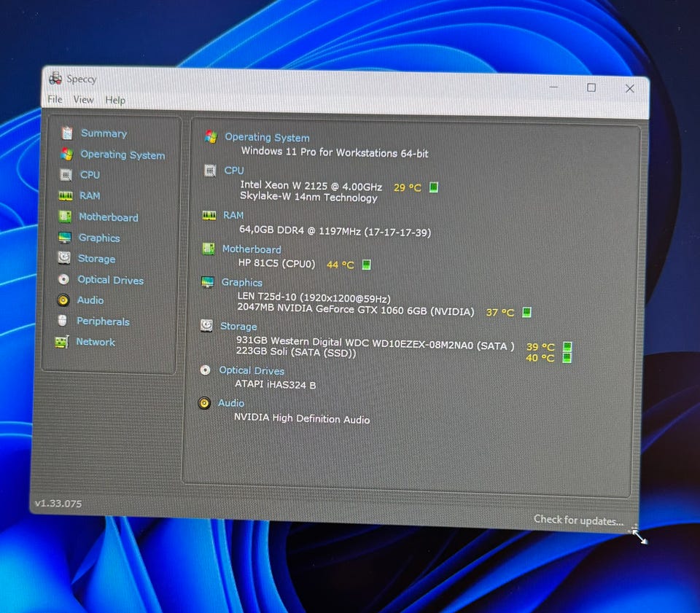Click version label 'v1.33.075' in status bar

[x=58, y=504]
